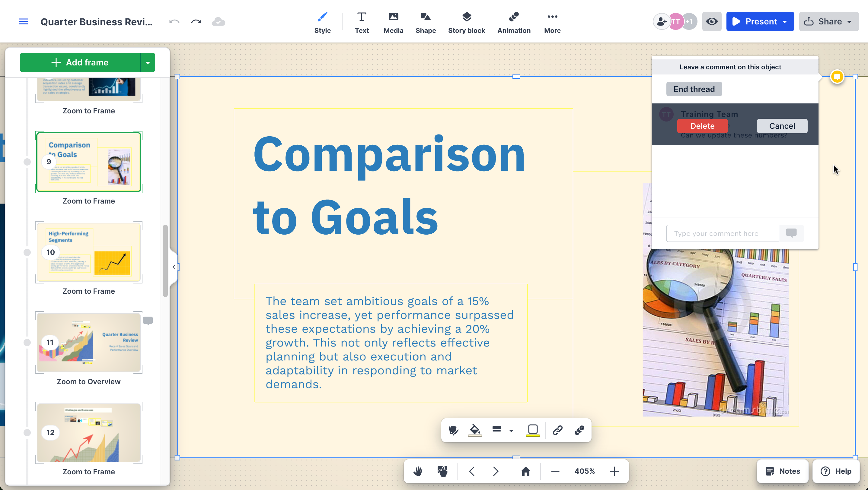The width and height of the screenshot is (868, 490).
Task: Select the pan hand tool
Action: coord(418,471)
